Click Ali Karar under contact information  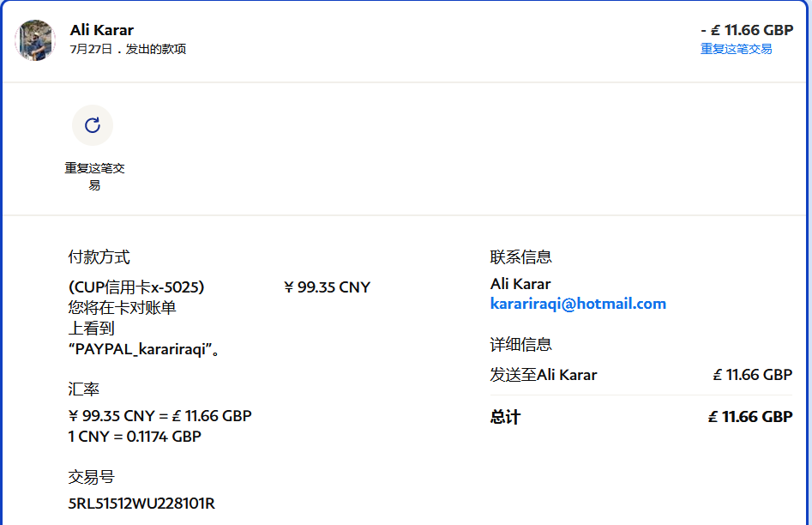[x=520, y=284]
